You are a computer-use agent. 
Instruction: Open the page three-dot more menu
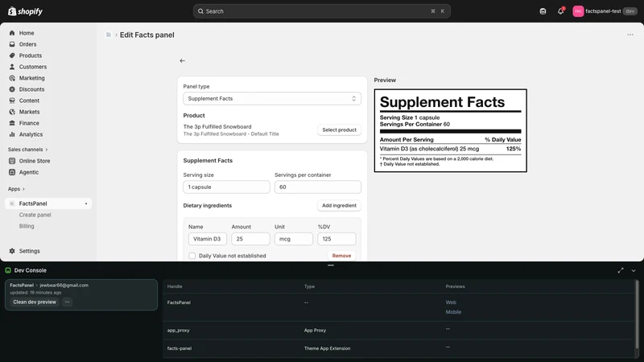[630, 35]
